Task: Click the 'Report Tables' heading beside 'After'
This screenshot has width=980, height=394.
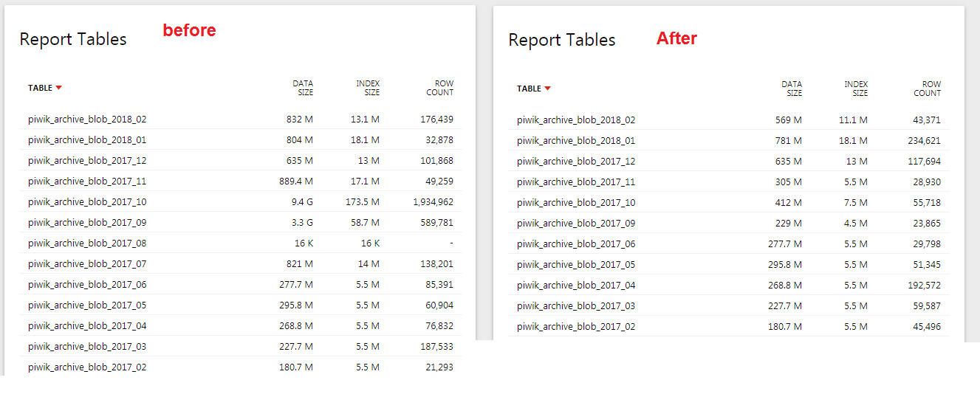Action: 562,40
